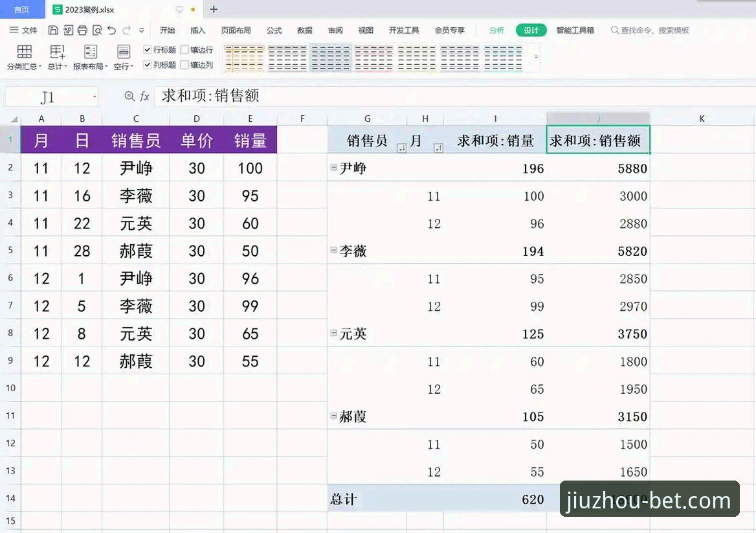Select column header F
This screenshot has width=756, height=533.
[x=302, y=119]
